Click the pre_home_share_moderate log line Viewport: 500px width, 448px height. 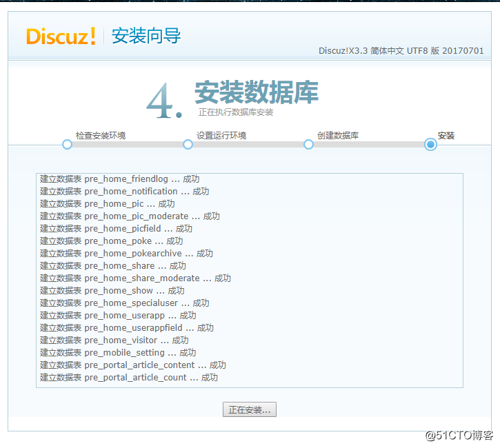click(x=135, y=278)
